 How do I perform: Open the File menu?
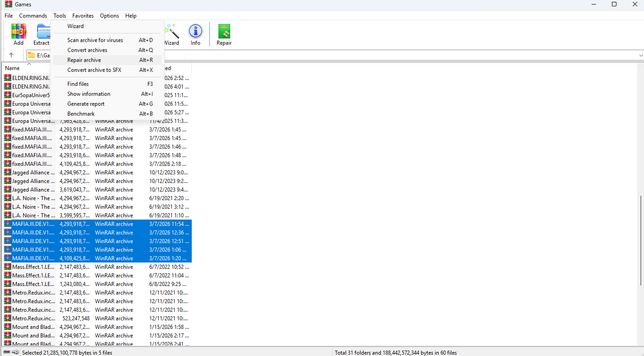(x=9, y=15)
